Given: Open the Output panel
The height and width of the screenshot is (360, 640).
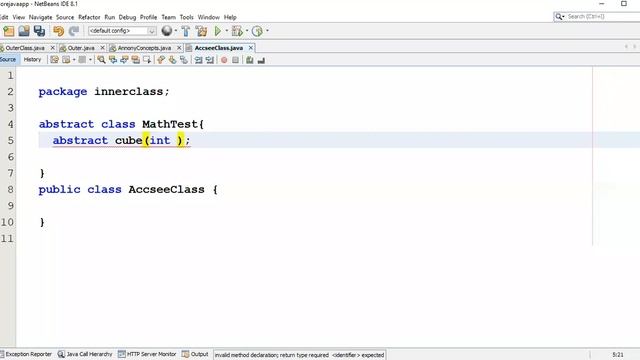Looking at the screenshot, I should 195,354.
